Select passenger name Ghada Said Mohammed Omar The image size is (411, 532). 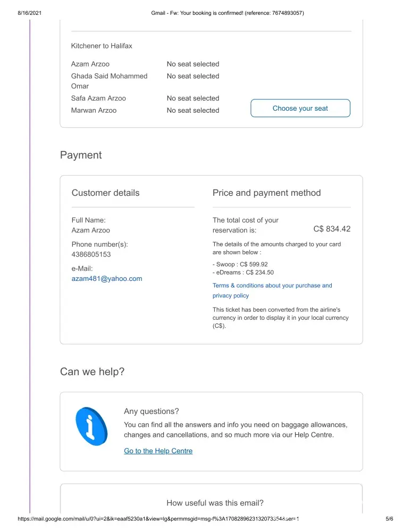pyautogui.click(x=109, y=81)
